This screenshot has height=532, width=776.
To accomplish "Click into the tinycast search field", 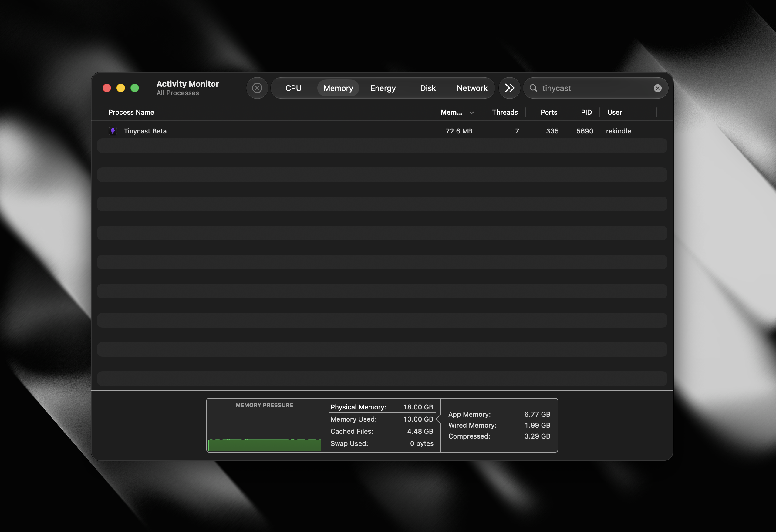I will (596, 88).
